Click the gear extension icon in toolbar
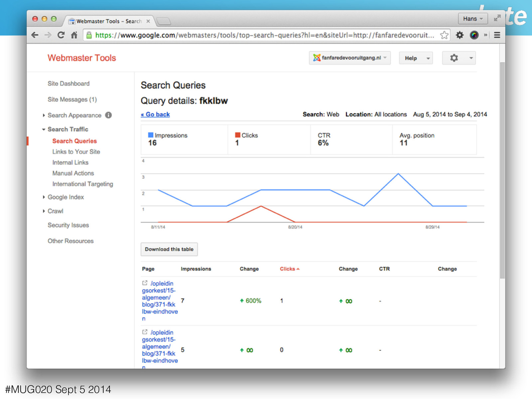The width and height of the screenshot is (532, 399). [x=460, y=35]
